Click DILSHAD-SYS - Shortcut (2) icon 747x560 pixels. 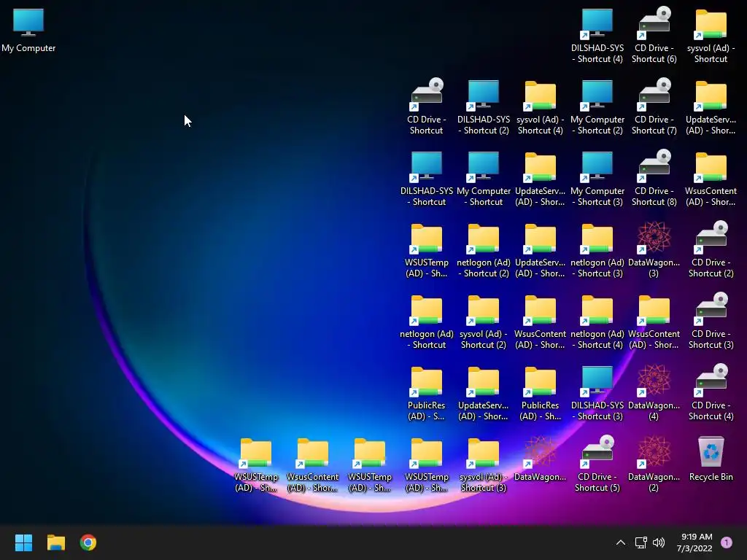483,107
